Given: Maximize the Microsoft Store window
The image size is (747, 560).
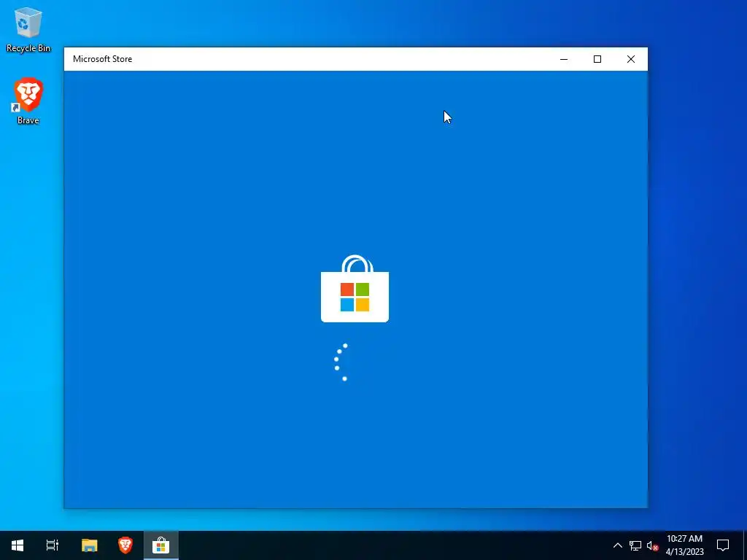Looking at the screenshot, I should [x=597, y=59].
